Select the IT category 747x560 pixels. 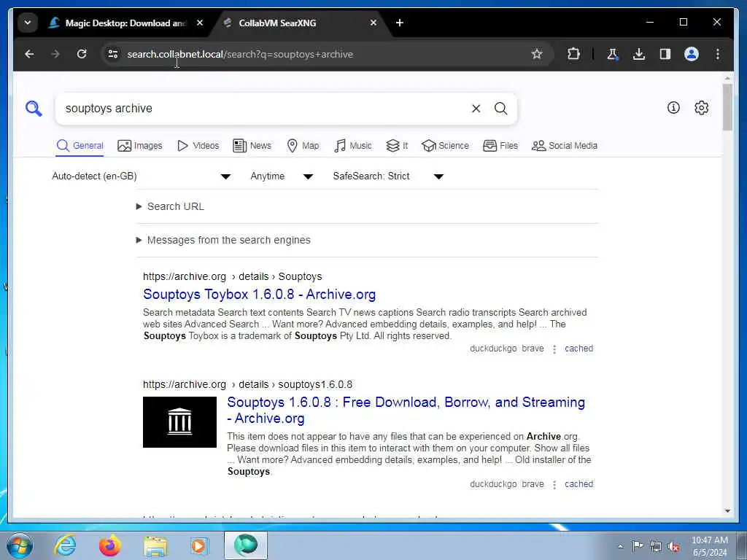[x=397, y=146]
